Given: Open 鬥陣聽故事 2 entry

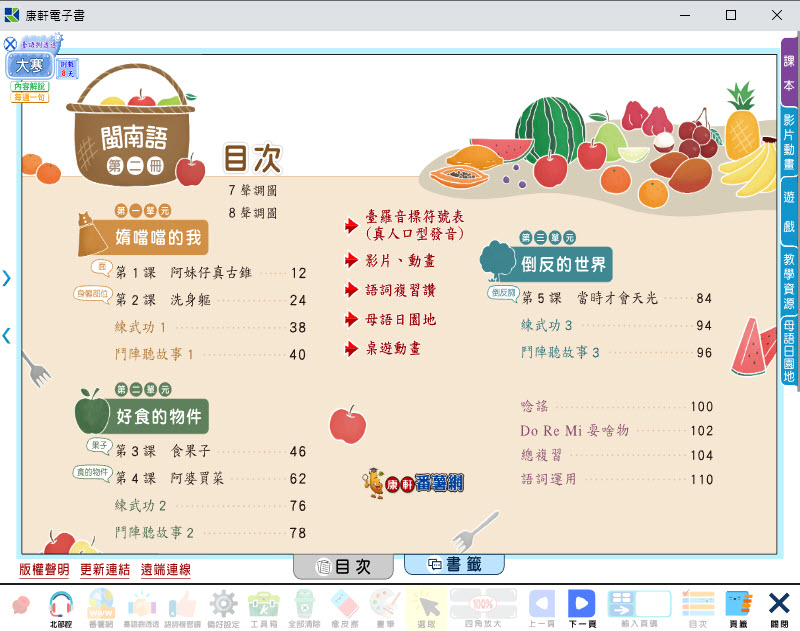Looking at the screenshot, I should 211,533.
